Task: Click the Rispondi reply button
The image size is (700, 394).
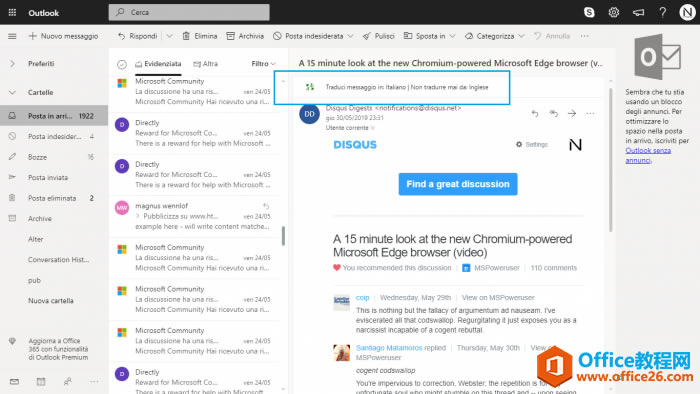Action: (138, 36)
